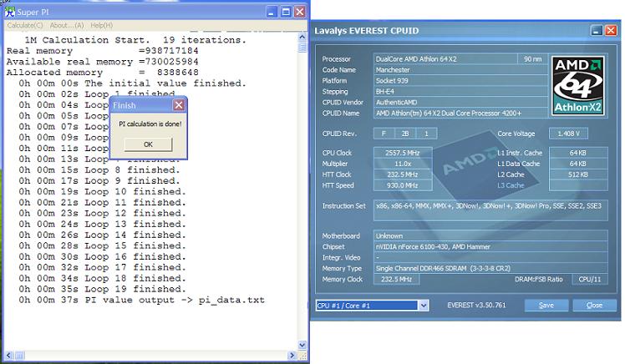This screenshot has width=625, height=364.
Task: Click the Super PI horizontal scrollbar left arrow
Action: (x=9, y=355)
